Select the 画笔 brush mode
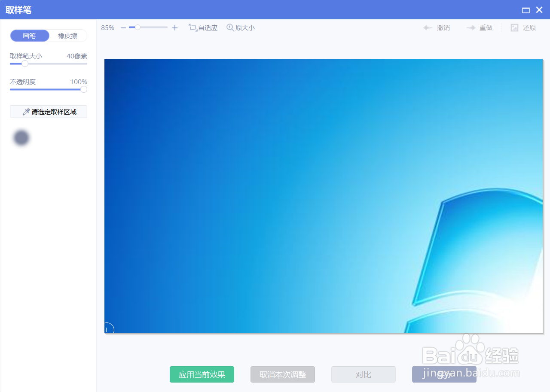550x392 pixels. click(x=30, y=36)
